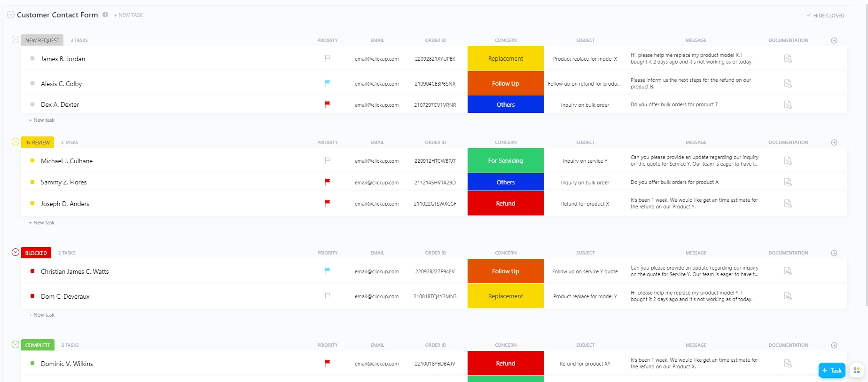Open Replacement concern dropdown for James B. Jordan
The width and height of the screenshot is (868, 382).
point(506,58)
